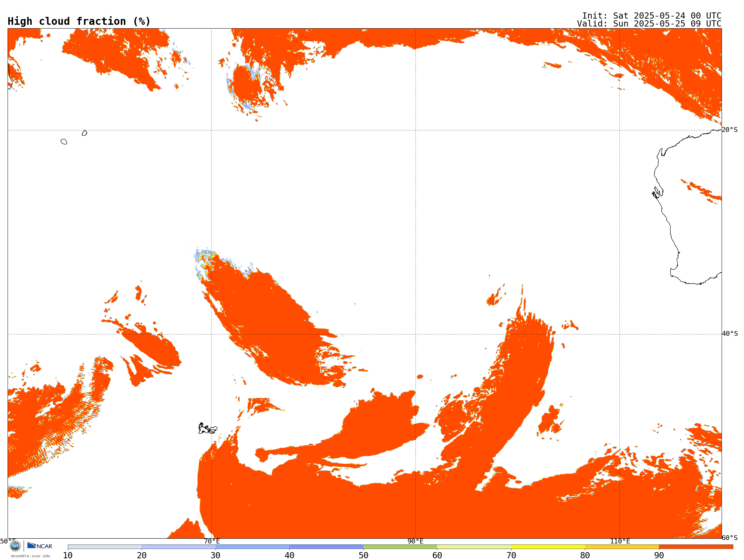Click the ensemble.ucar.edu text

click(x=31, y=556)
